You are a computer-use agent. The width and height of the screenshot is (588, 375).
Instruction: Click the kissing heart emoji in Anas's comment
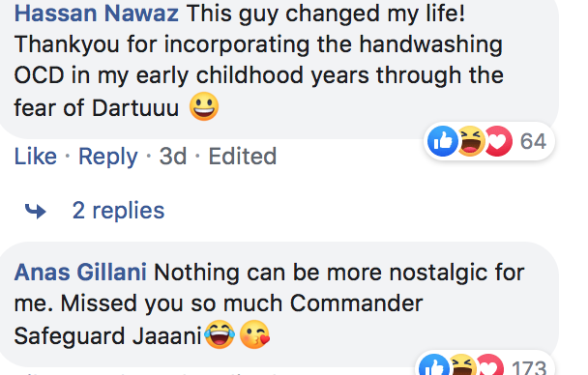[x=254, y=334]
